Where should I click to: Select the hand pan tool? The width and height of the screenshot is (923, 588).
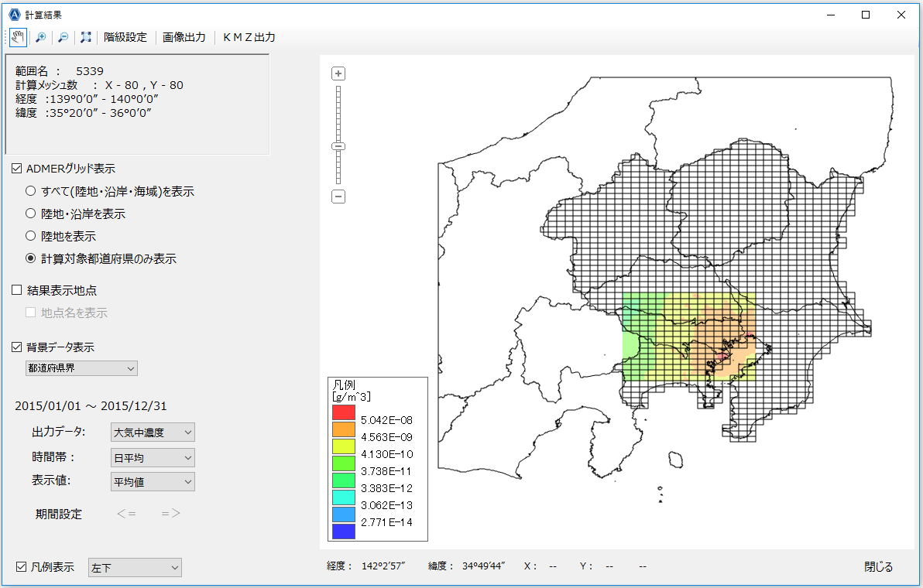tap(18, 37)
